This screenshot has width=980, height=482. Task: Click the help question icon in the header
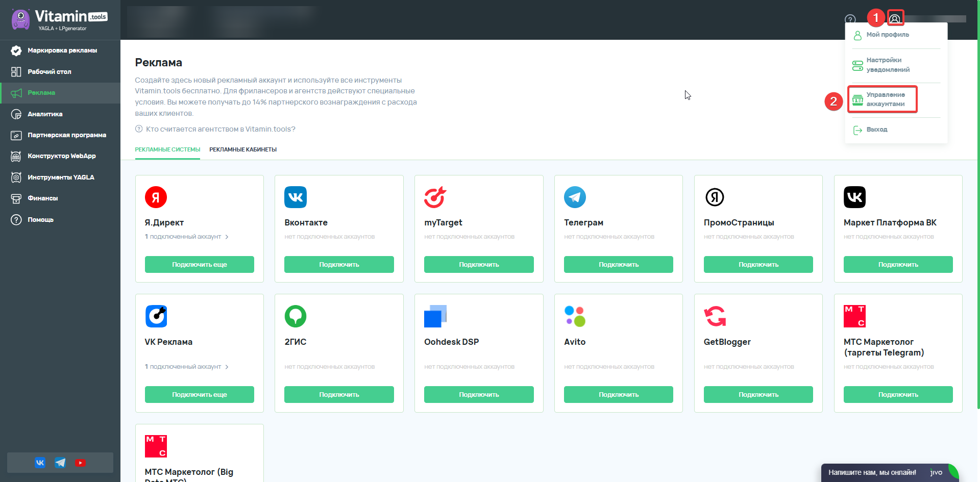[x=850, y=19]
